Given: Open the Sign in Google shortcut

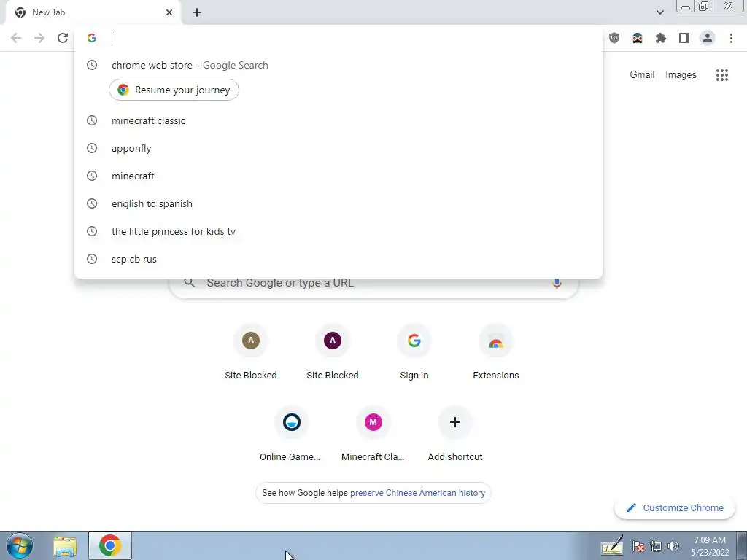Looking at the screenshot, I should (414, 351).
